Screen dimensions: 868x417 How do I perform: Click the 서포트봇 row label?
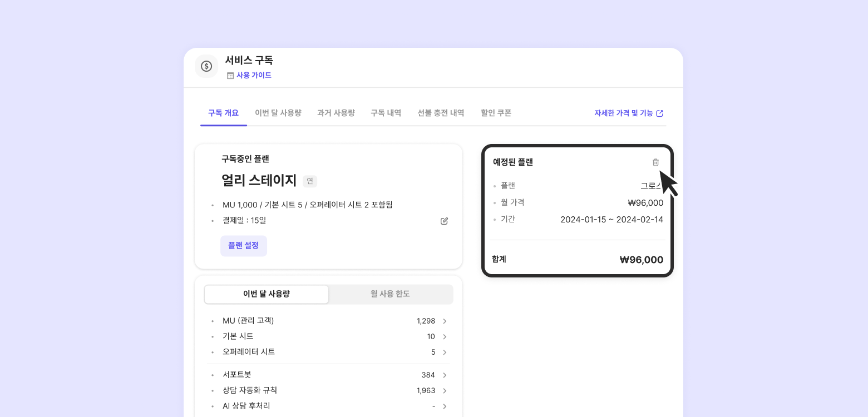pos(237,375)
